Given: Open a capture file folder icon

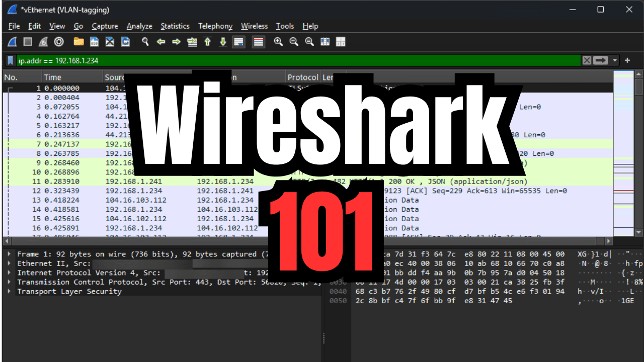Looking at the screenshot, I should [78, 42].
